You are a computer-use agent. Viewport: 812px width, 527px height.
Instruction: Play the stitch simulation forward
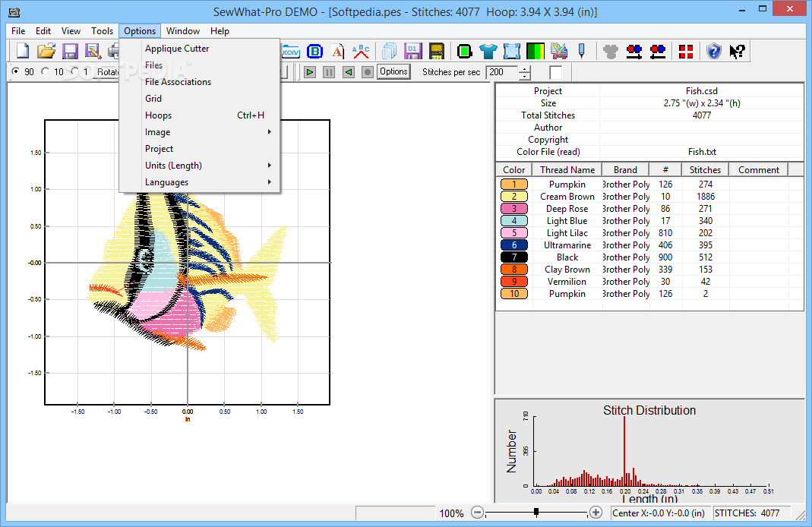(310, 72)
